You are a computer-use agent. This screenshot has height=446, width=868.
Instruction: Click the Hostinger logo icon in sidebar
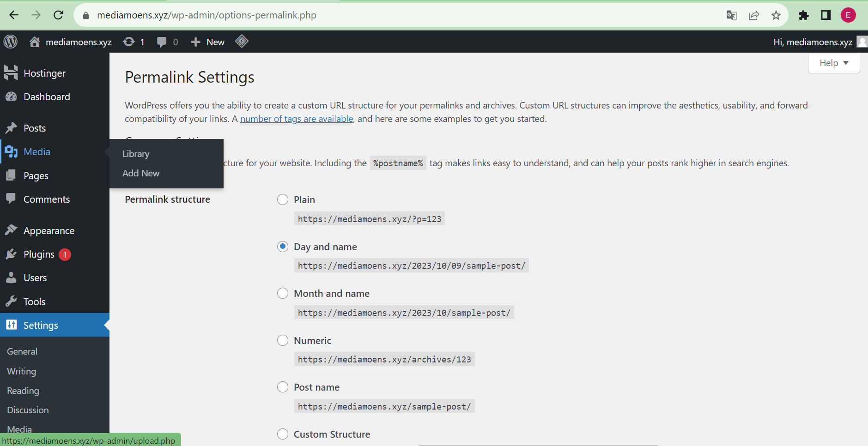[x=11, y=73]
